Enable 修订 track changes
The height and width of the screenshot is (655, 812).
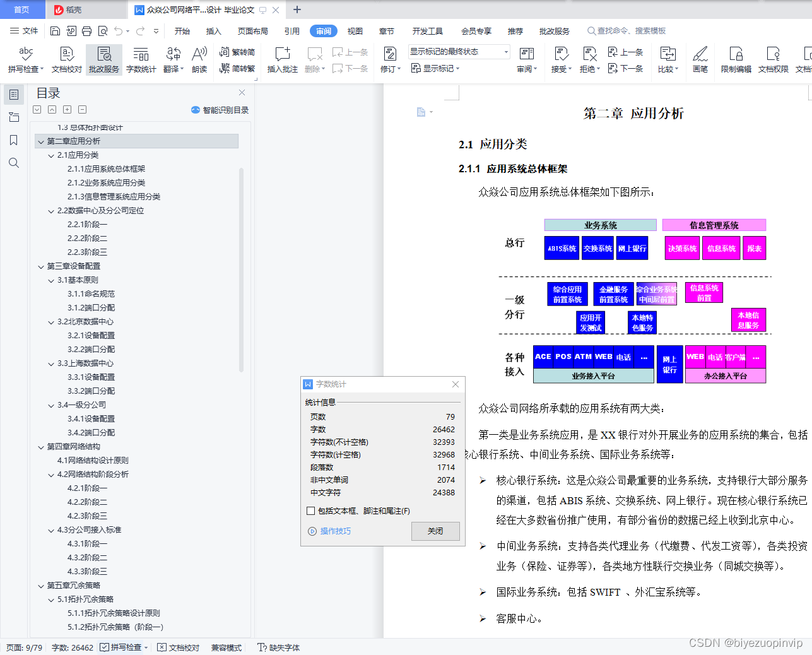point(390,60)
